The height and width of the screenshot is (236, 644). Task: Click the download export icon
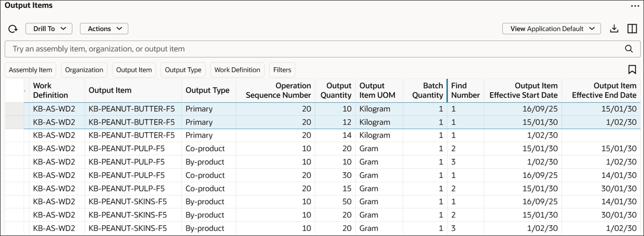[614, 29]
